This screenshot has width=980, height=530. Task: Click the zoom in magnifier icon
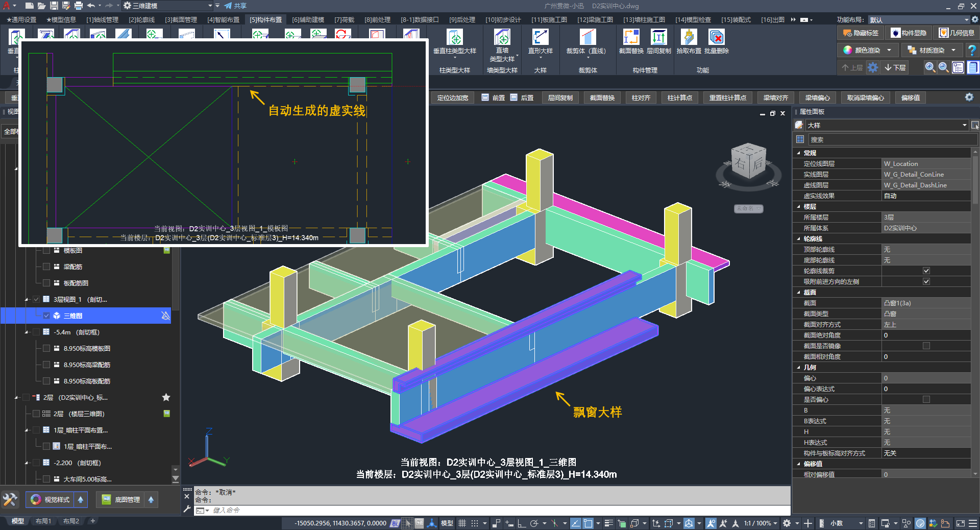point(930,67)
